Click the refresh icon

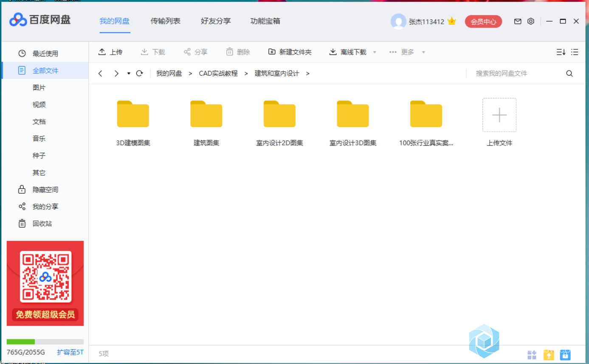click(139, 73)
